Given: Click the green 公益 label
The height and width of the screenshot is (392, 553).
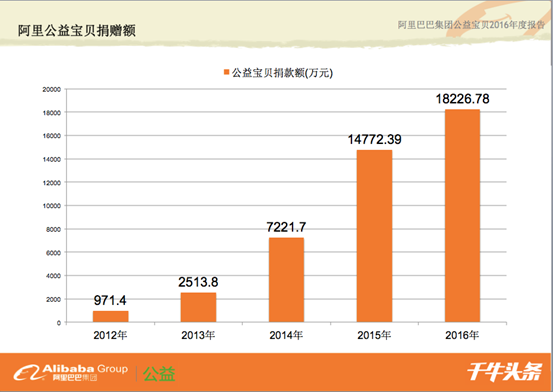Looking at the screenshot, I should [159, 374].
